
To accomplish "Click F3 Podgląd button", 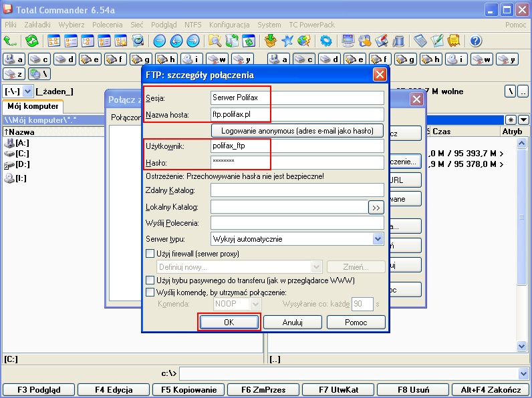I will [39, 390].
